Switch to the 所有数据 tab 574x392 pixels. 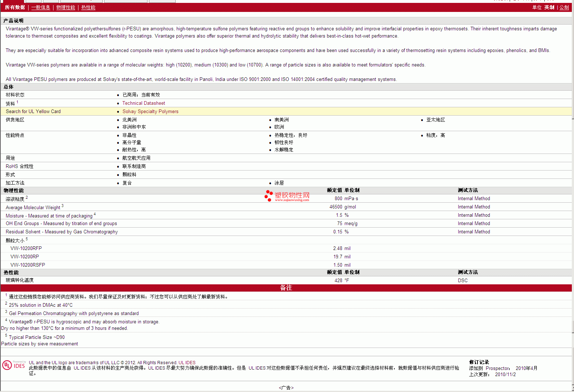point(15,7)
